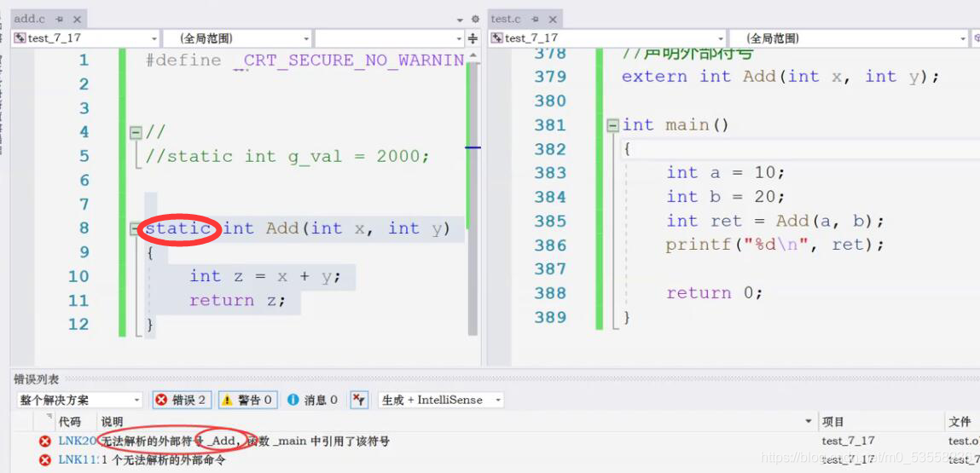This screenshot has width=980, height=473.
Task: Click 'return z;' in add.c
Action: coord(237,301)
